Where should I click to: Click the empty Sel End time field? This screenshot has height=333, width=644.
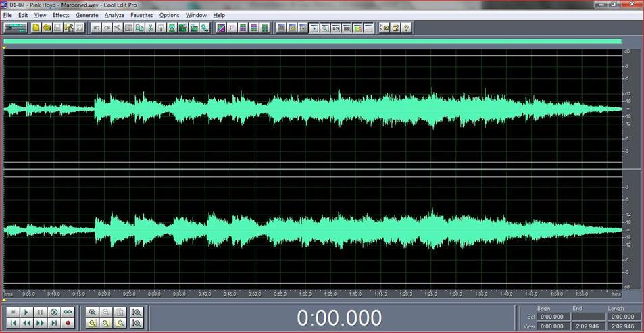point(589,317)
